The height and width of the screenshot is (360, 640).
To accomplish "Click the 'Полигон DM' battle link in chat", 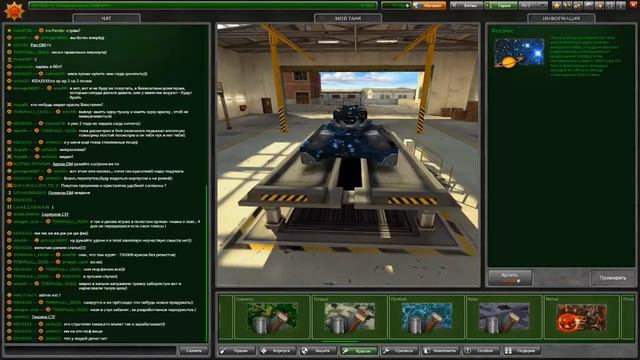I will [60, 193].
